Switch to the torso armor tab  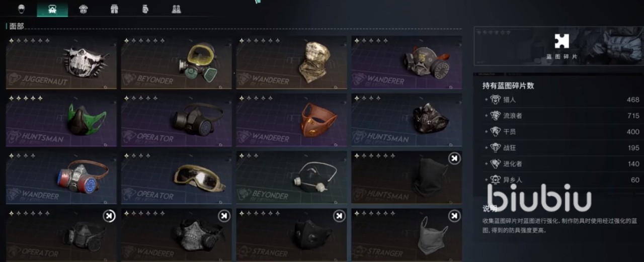(x=83, y=9)
